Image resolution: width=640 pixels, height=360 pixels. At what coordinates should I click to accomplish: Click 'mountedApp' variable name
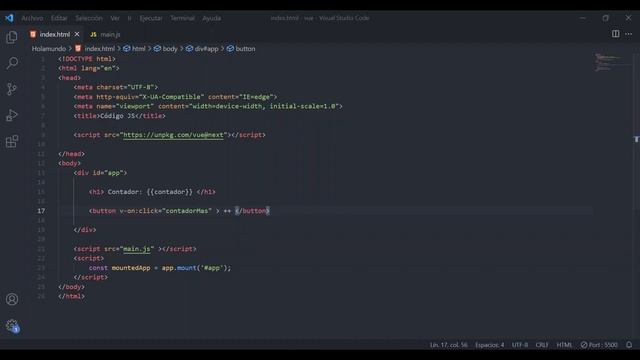click(131, 268)
